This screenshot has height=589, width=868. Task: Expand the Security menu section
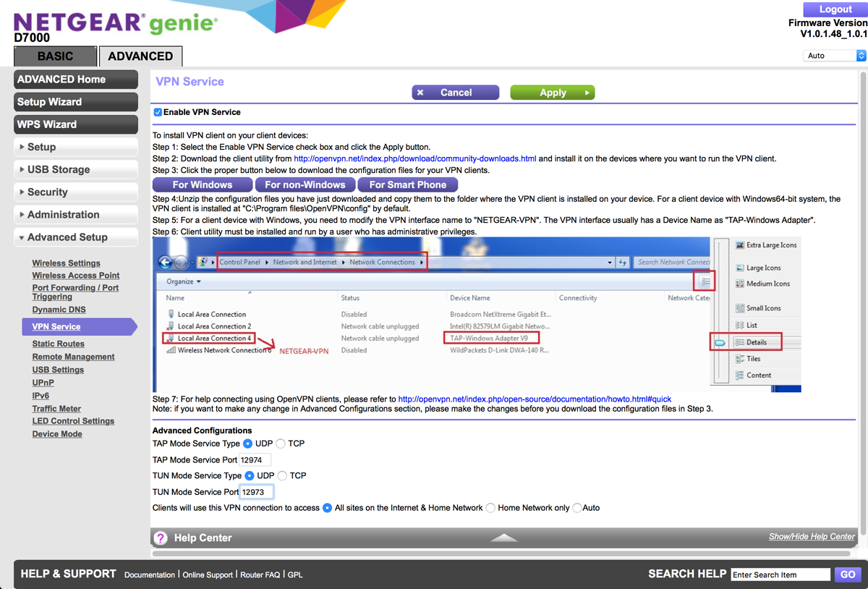[75, 192]
